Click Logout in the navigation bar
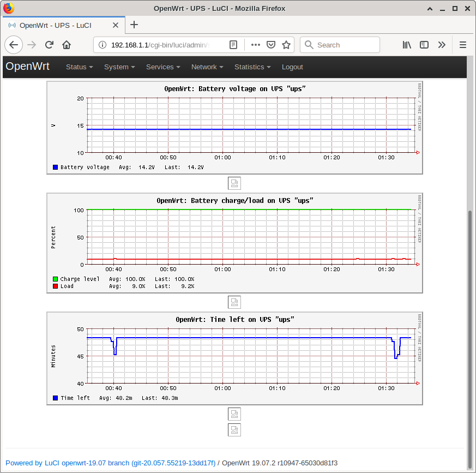This screenshot has height=473, width=476. tap(292, 67)
